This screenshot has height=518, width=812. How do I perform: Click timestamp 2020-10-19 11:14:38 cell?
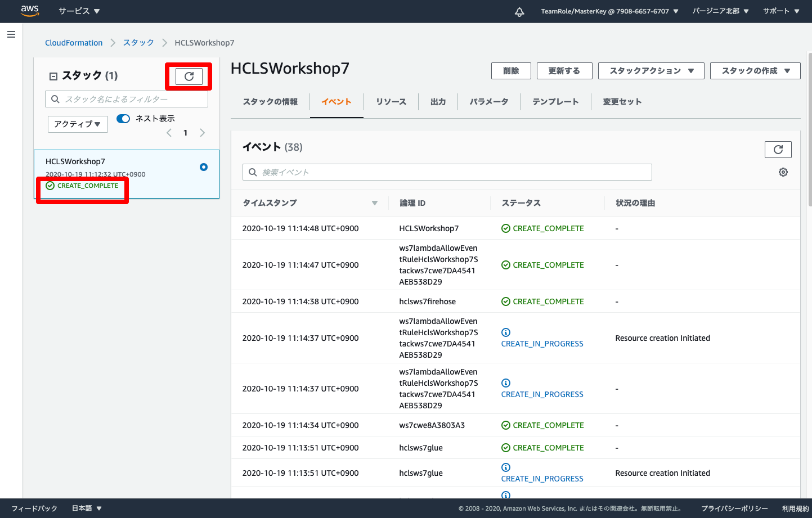pyautogui.click(x=300, y=301)
